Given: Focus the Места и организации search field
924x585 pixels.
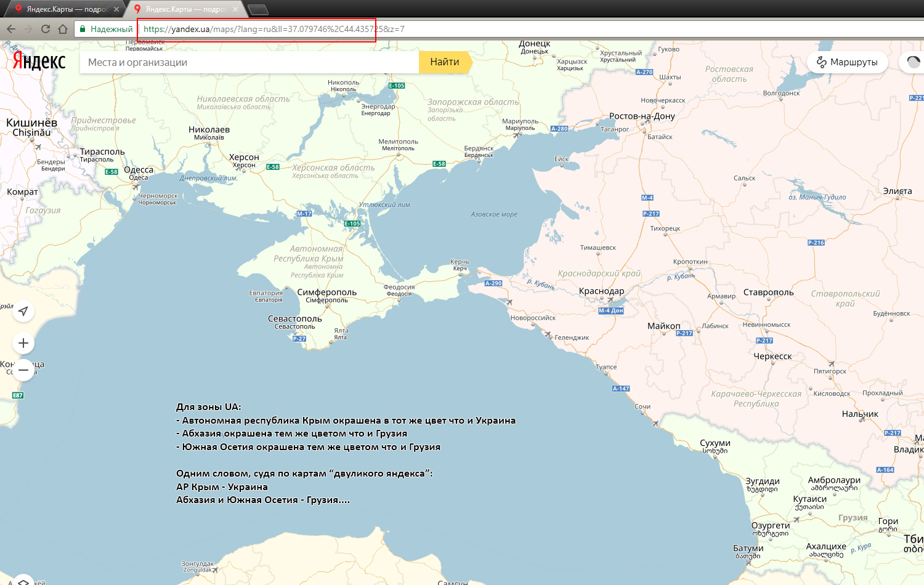Looking at the screenshot, I should click(249, 62).
